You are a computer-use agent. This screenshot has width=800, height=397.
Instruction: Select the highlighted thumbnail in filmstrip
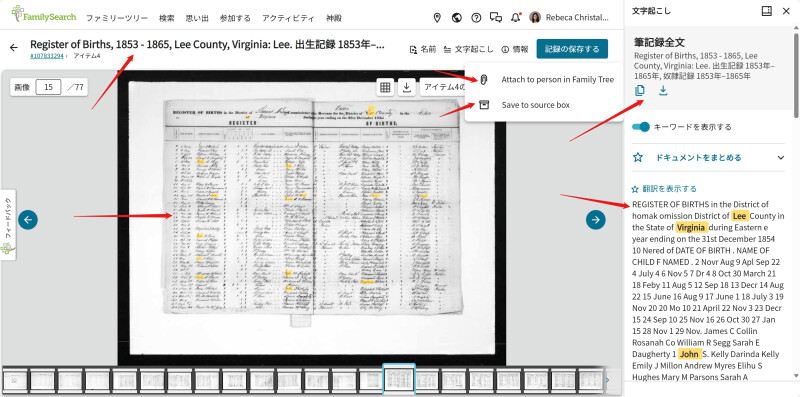(x=399, y=380)
